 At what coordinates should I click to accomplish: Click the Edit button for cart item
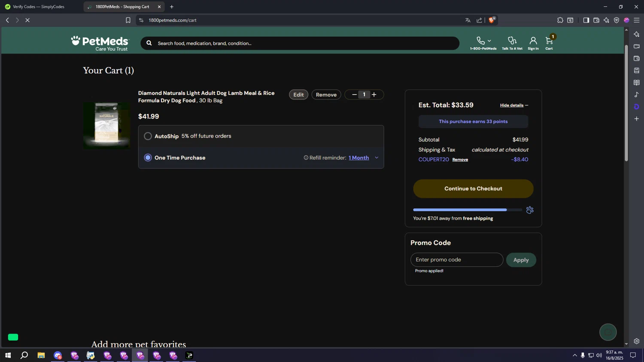tap(298, 95)
